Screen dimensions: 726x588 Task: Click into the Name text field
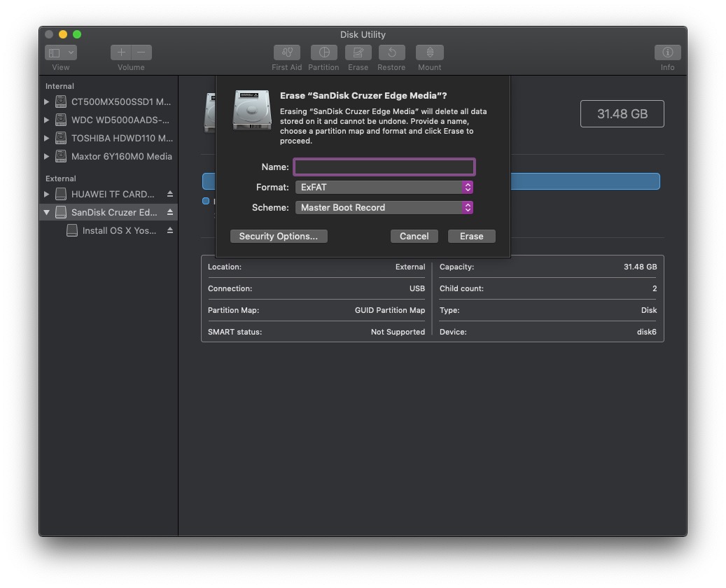click(384, 167)
